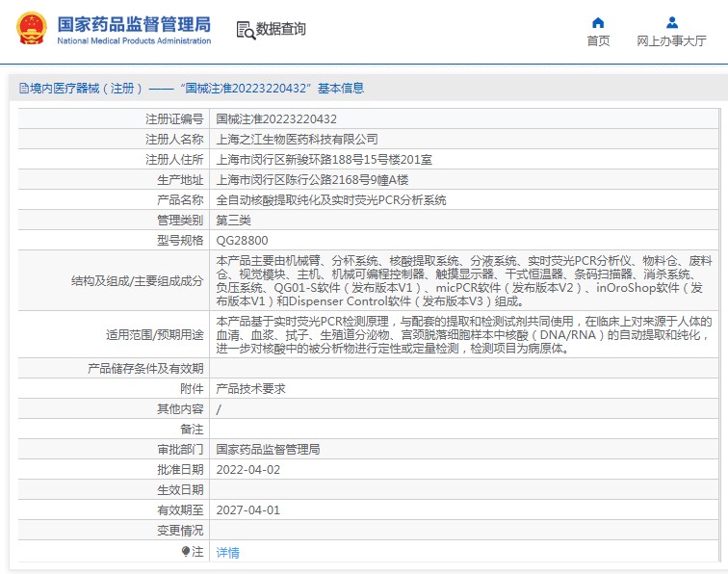
Task: Click the 适用范围/预期用途 label
Action: tap(155, 335)
